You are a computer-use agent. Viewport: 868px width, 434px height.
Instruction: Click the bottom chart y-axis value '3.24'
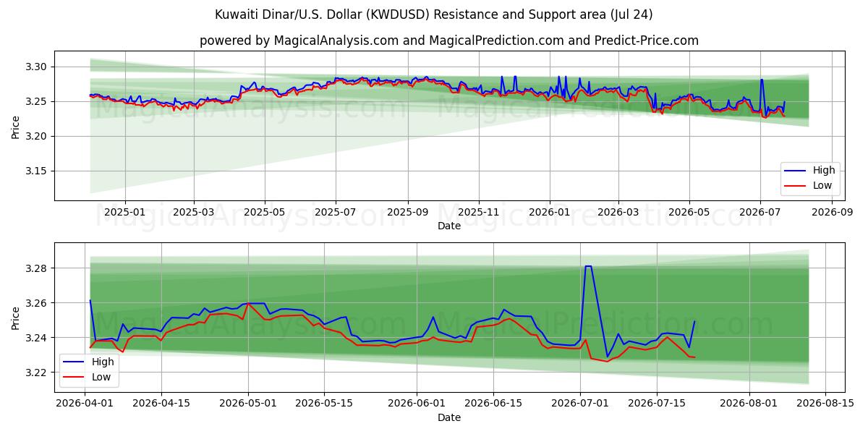coord(37,338)
